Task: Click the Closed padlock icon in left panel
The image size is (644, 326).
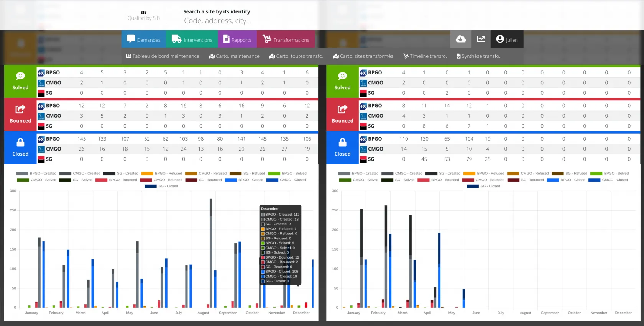Action: pyautogui.click(x=20, y=143)
